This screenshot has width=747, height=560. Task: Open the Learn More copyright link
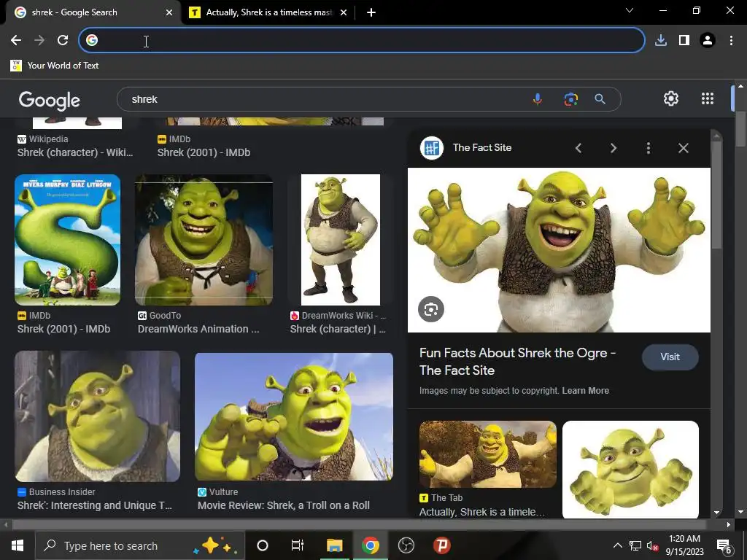pos(586,391)
